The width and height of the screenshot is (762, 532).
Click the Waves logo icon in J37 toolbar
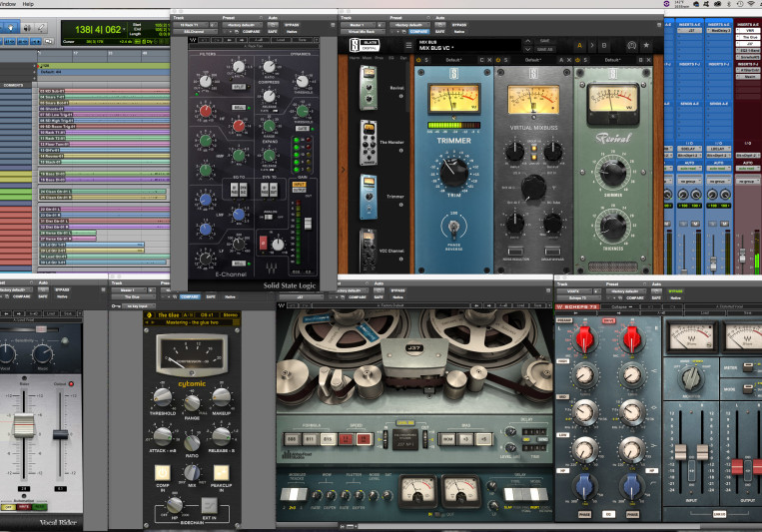coord(282,305)
